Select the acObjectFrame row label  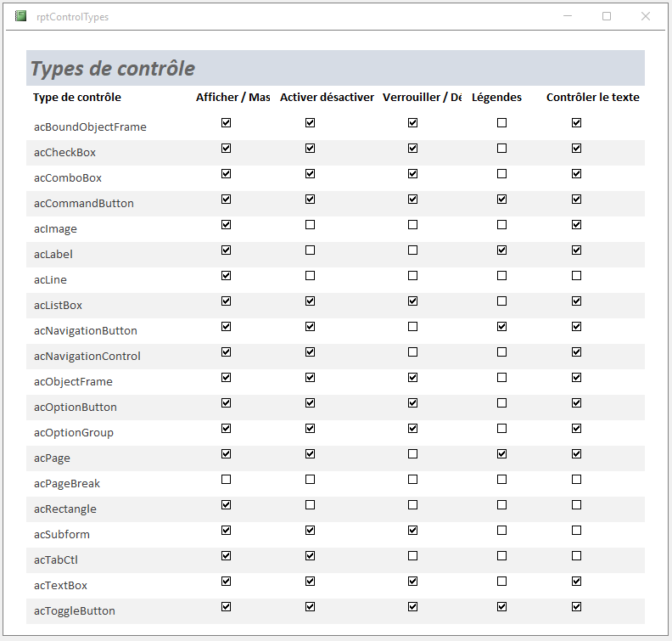(x=73, y=381)
